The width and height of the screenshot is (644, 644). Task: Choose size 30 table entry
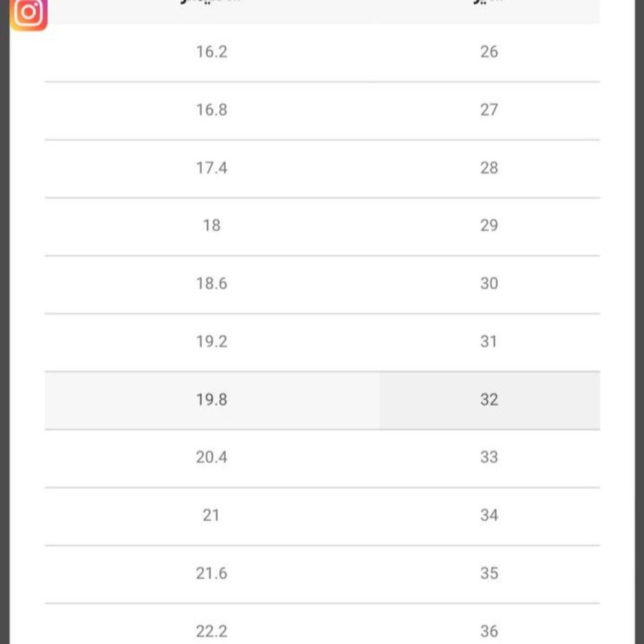tap(489, 284)
